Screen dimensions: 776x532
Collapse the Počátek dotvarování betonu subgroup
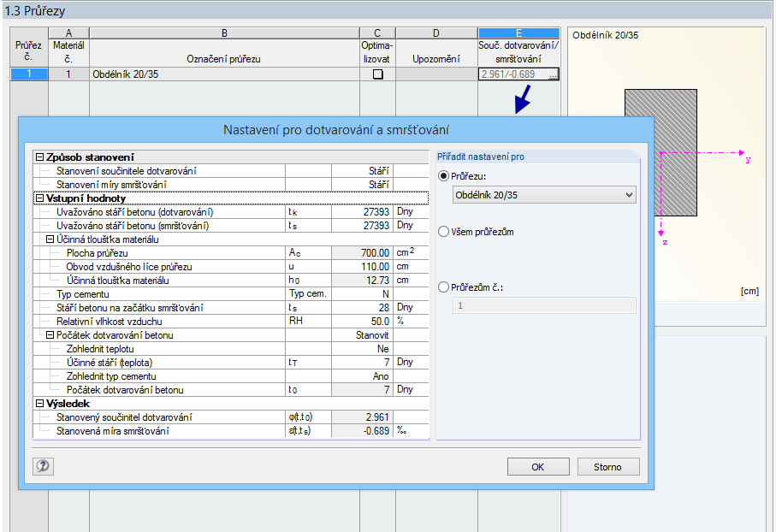tap(50, 335)
